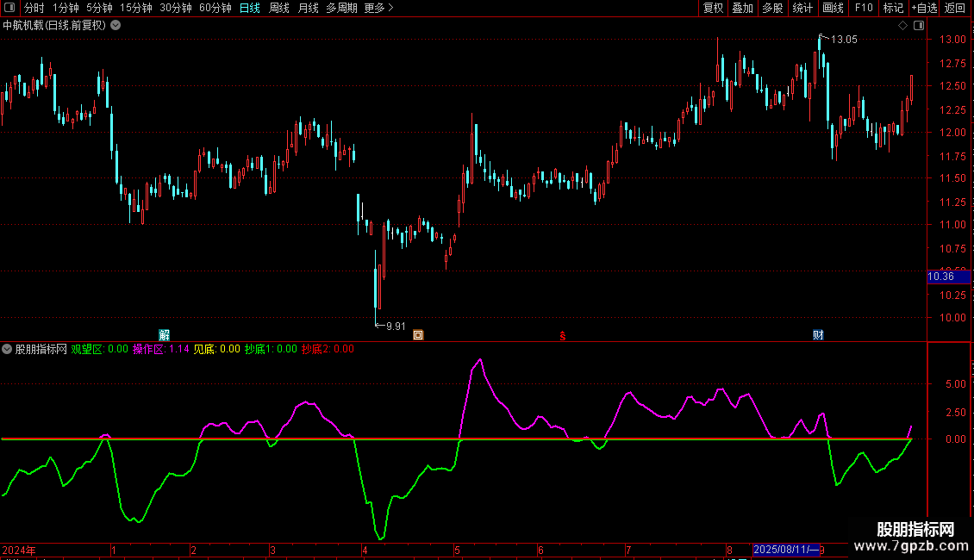Open the 多周期 multi-period view
974x560 pixels.
pos(341,8)
